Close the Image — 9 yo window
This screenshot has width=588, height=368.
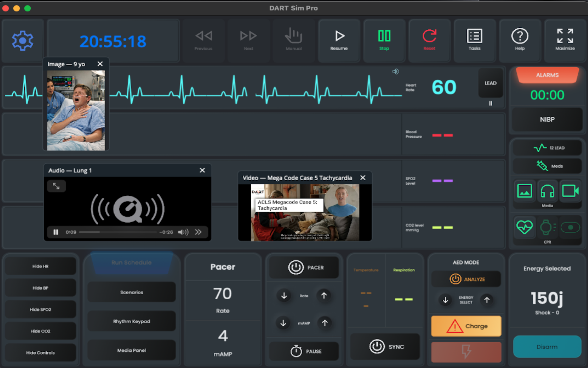pos(100,64)
